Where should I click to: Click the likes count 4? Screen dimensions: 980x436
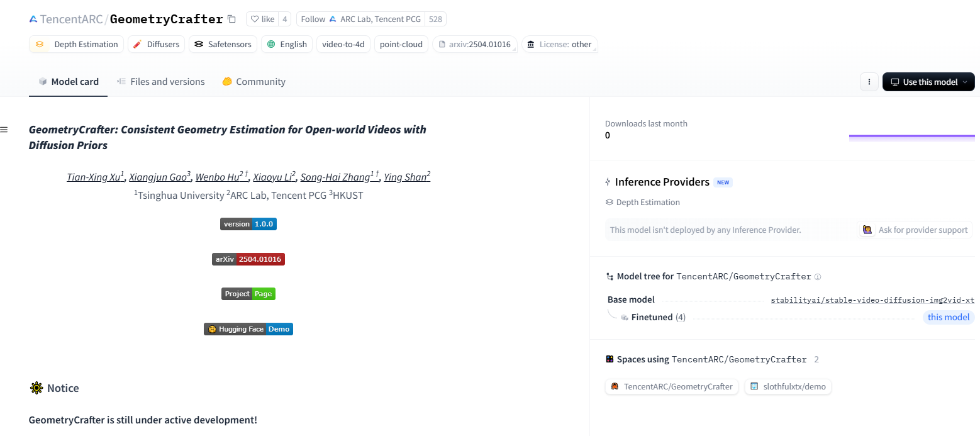285,19
